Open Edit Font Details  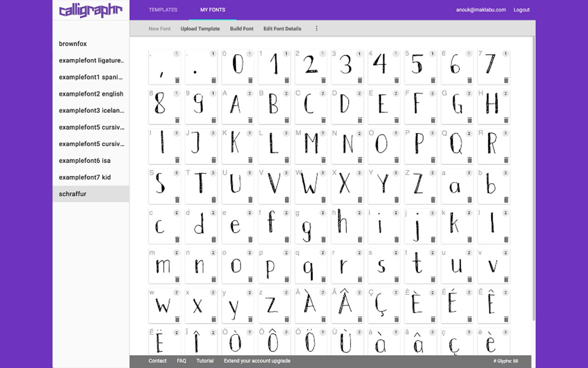click(282, 28)
